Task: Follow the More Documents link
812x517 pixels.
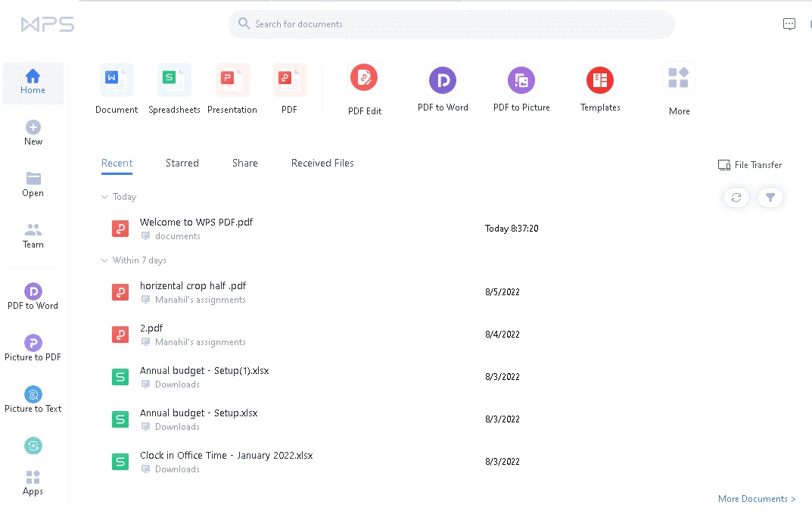Action: 757,499
